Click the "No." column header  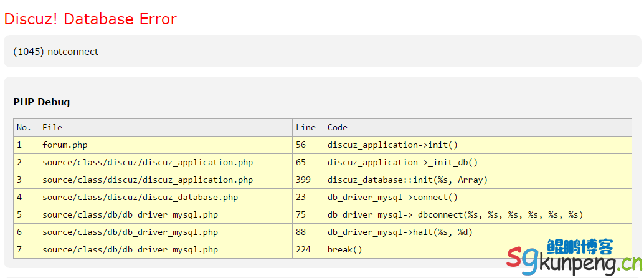click(26, 128)
